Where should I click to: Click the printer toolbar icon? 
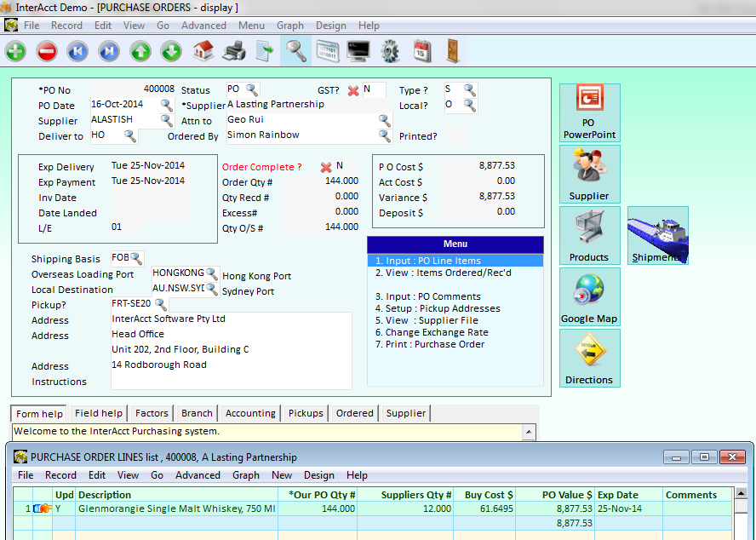point(234,51)
